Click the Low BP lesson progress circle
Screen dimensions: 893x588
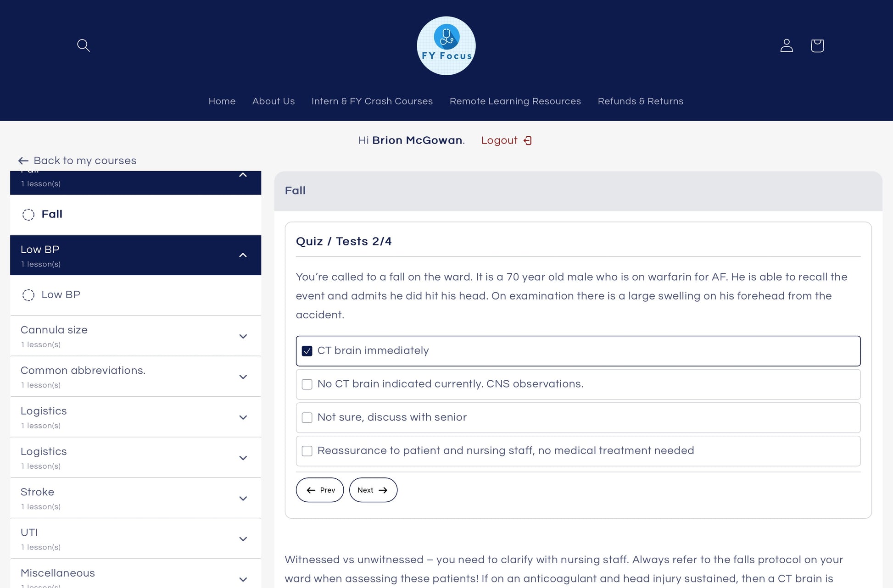(28, 295)
